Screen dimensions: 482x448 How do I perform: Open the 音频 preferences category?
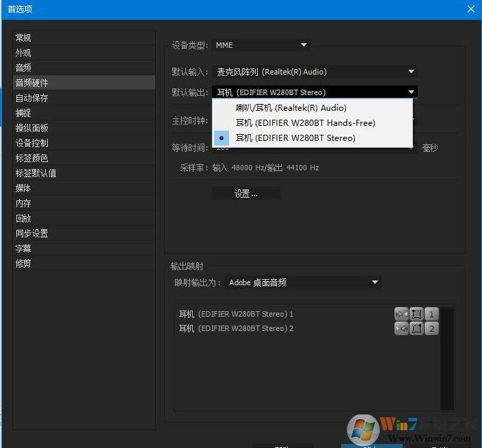[x=84, y=68]
